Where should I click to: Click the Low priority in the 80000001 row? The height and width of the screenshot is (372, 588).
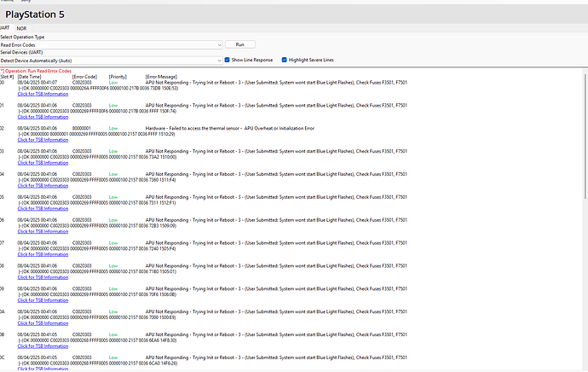(x=113, y=128)
